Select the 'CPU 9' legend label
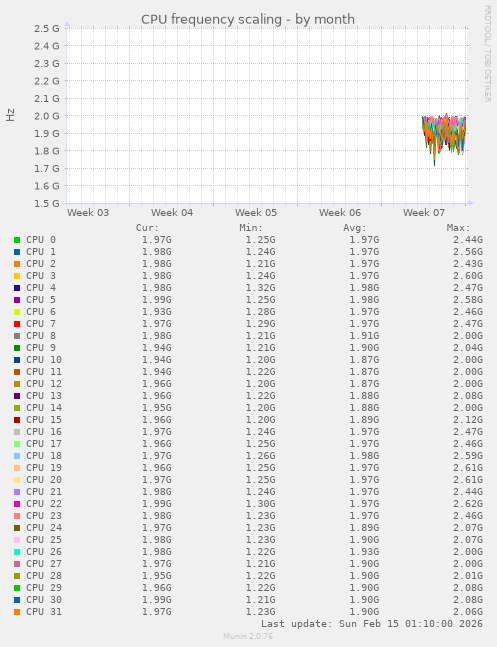The width and height of the screenshot is (497, 647). 41,348
